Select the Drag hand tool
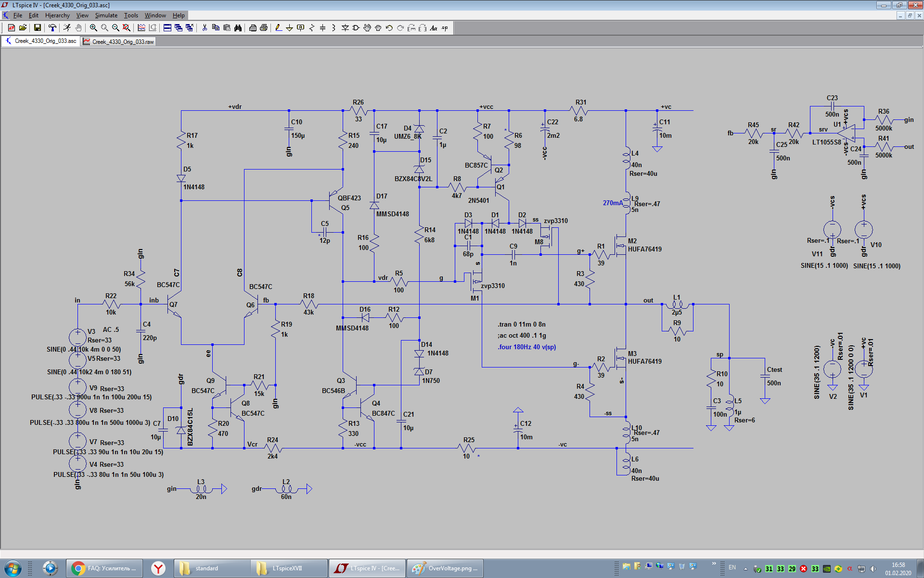The width and height of the screenshot is (924, 578). [378, 28]
